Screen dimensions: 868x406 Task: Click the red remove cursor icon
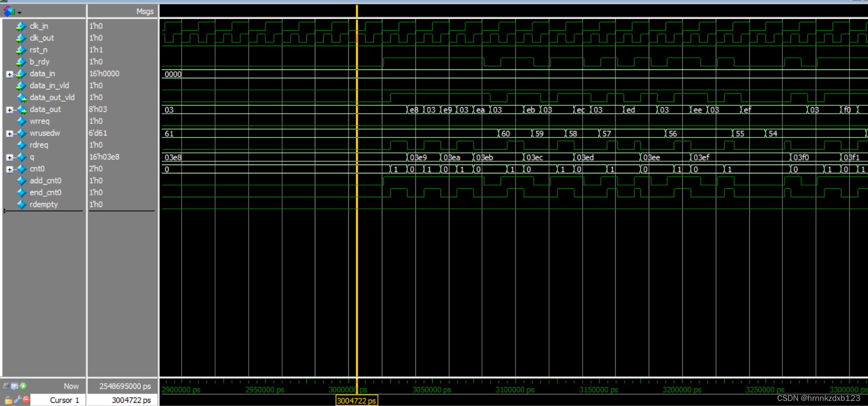26,399
